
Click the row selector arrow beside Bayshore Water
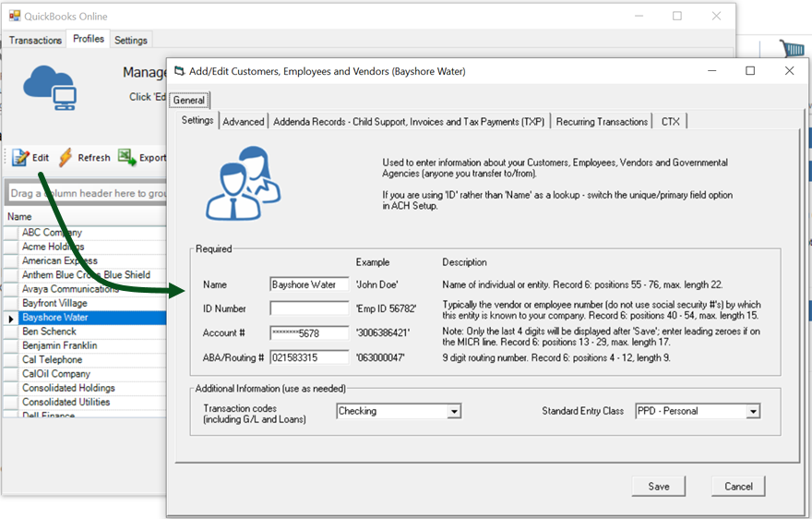point(11,318)
